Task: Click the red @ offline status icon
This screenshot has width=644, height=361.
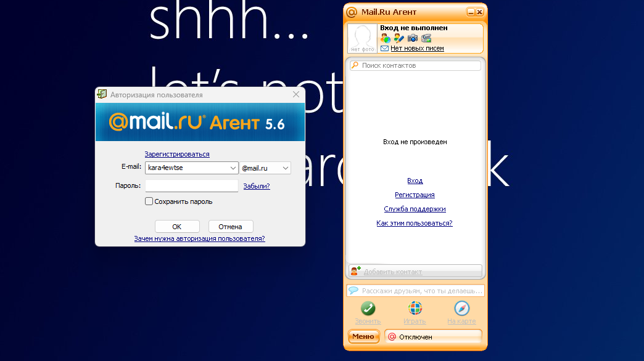Action: coord(392,337)
